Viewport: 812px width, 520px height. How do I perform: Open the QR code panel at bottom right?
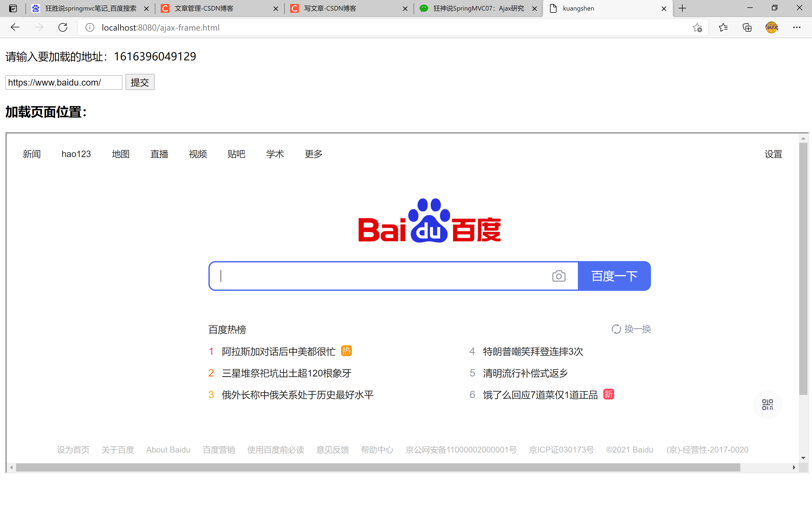coord(768,405)
